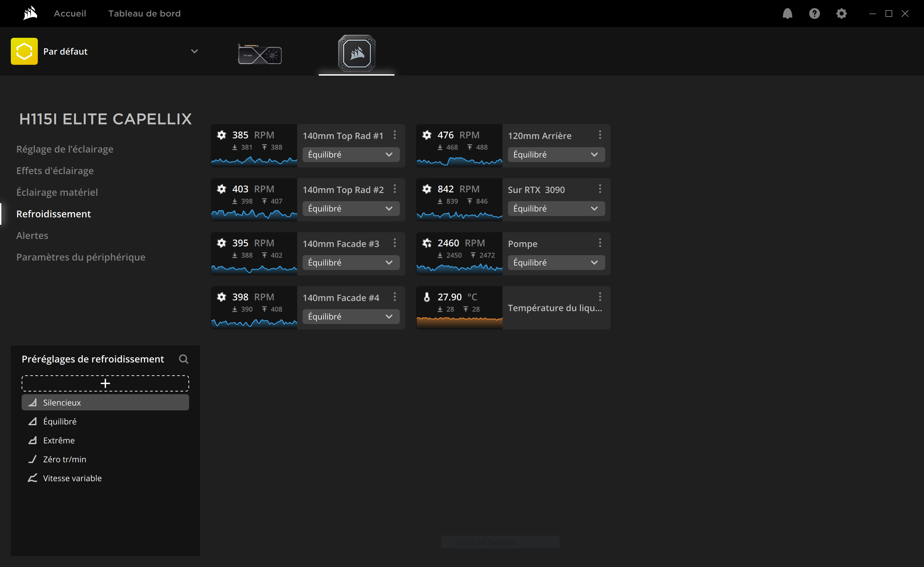Open three-dot menu for 140mm Top Rad #1

[395, 135]
